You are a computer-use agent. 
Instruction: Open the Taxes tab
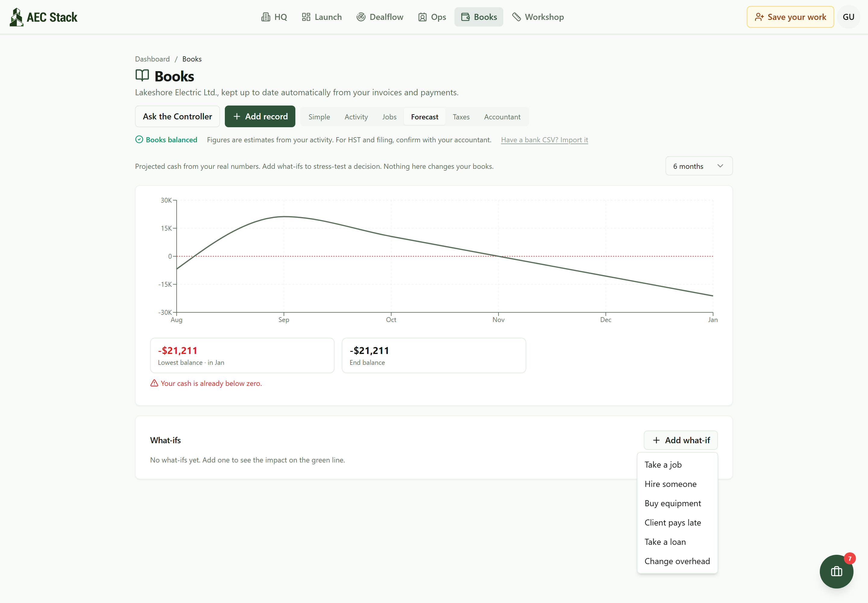[x=461, y=117]
